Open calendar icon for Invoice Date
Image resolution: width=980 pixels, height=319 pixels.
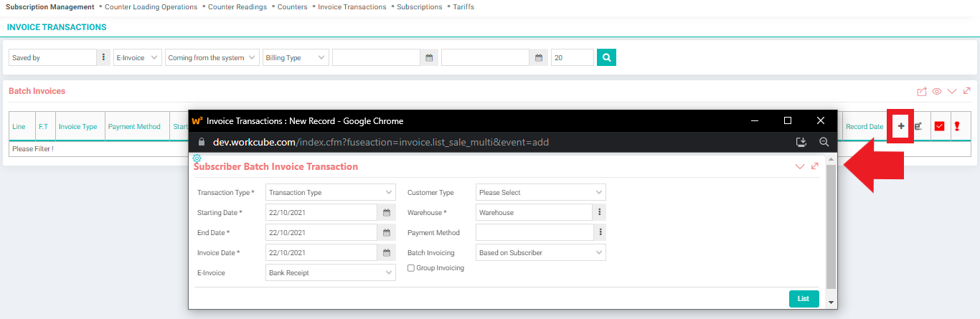coord(386,252)
